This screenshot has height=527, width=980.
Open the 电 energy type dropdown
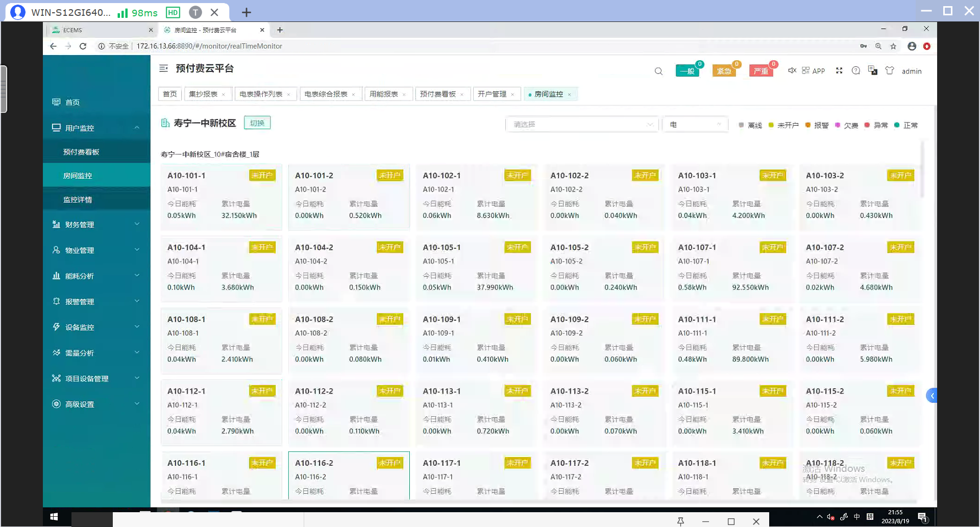coord(695,125)
